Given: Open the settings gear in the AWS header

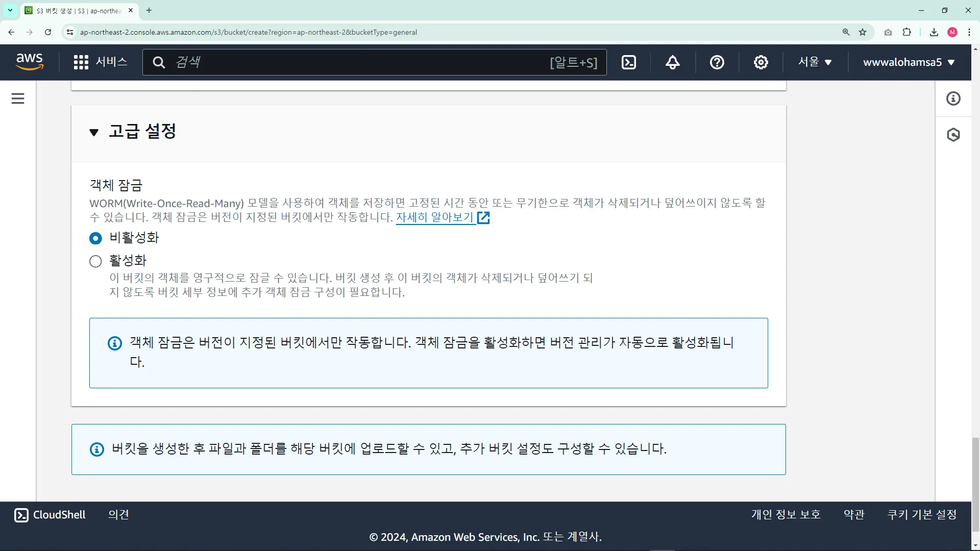Looking at the screenshot, I should tap(761, 62).
